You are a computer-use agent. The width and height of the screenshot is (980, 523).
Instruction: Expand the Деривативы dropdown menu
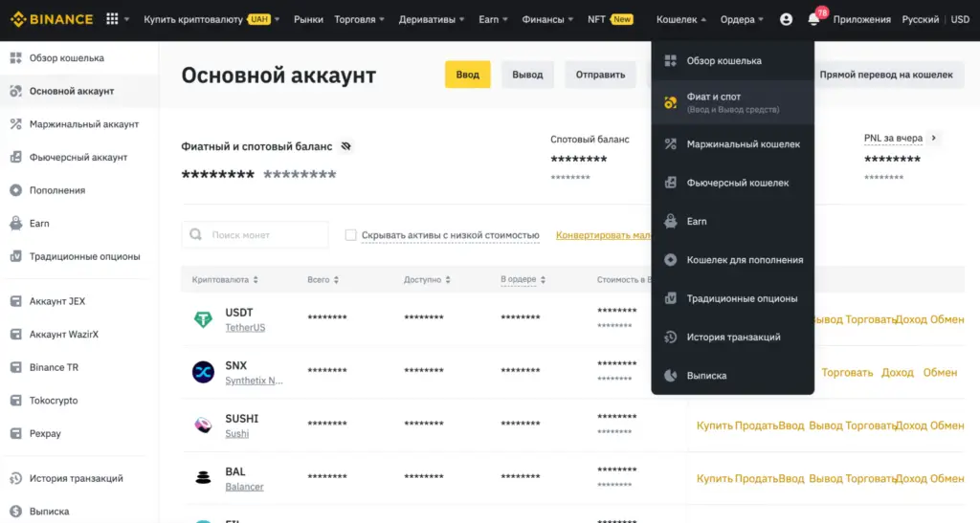tap(432, 19)
